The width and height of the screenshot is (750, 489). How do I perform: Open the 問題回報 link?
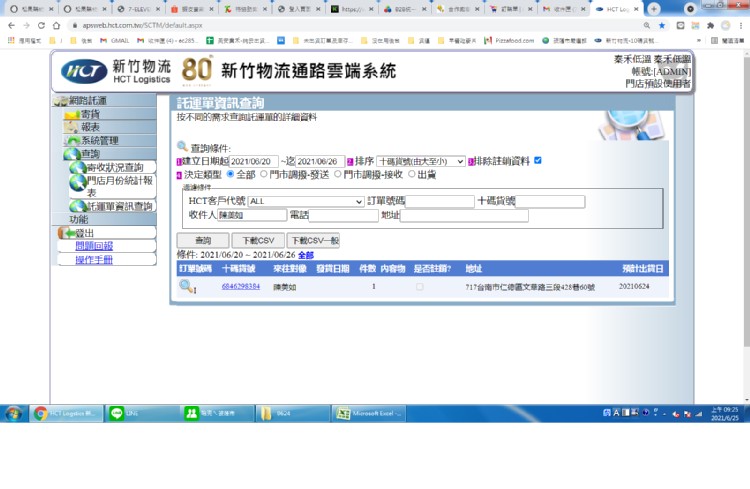point(94,246)
